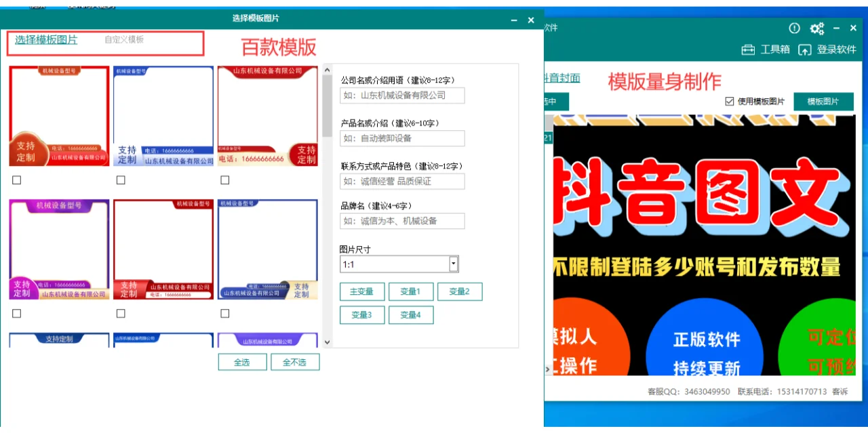The image size is (868, 433).
Task: Click the 主变量 variable button
Action: pos(362,291)
